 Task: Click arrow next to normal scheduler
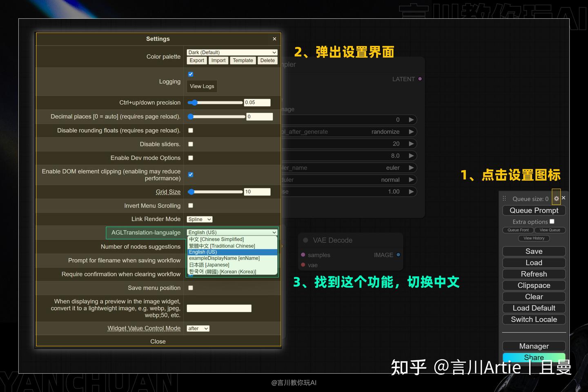pyautogui.click(x=411, y=179)
